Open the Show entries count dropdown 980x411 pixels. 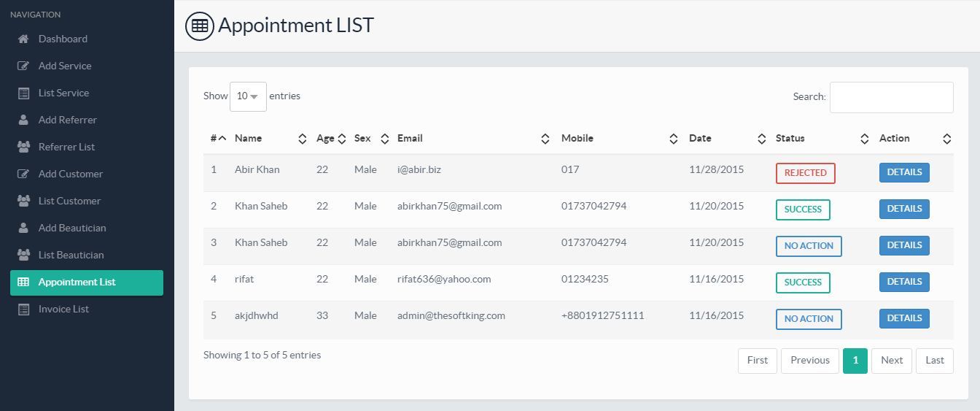248,96
